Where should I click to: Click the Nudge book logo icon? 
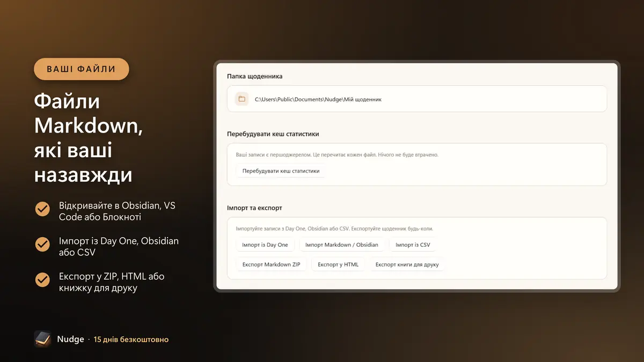pyautogui.click(x=42, y=339)
